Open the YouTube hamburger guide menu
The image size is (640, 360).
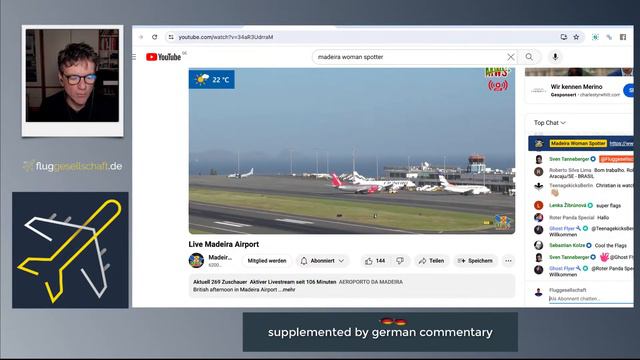tap(134, 57)
